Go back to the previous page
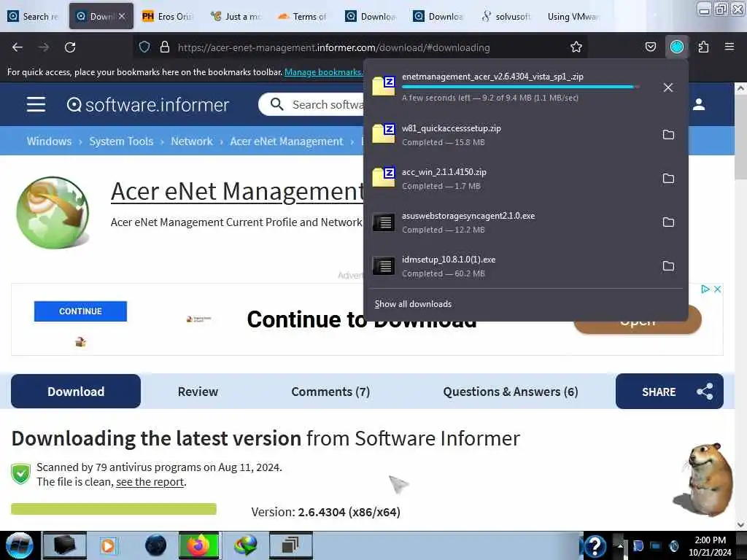747x560 pixels. (18, 47)
